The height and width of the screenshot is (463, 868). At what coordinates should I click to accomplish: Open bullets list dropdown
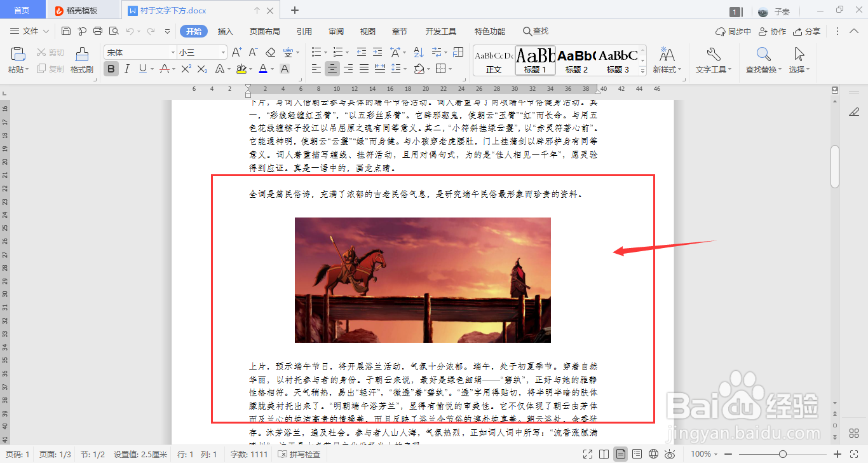(x=325, y=52)
